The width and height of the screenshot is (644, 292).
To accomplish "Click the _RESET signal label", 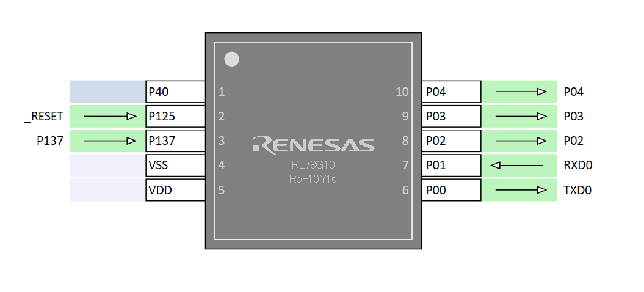I will (44, 117).
